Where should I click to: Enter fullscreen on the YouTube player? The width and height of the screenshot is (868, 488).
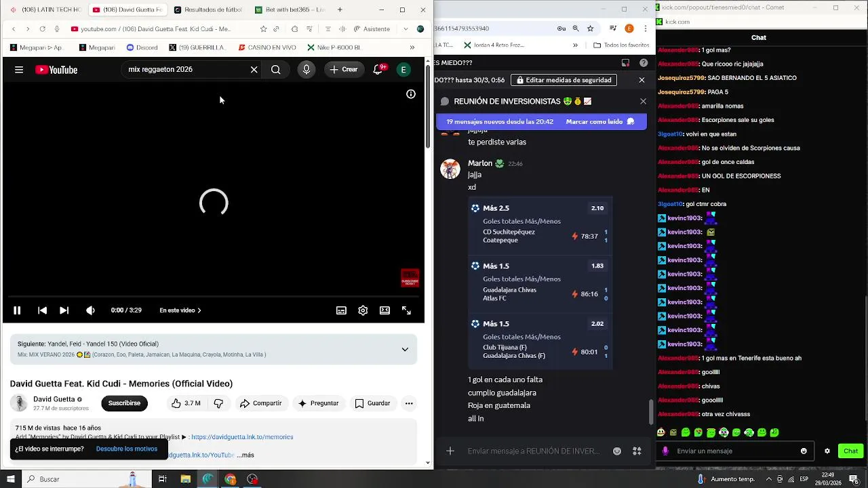point(406,310)
